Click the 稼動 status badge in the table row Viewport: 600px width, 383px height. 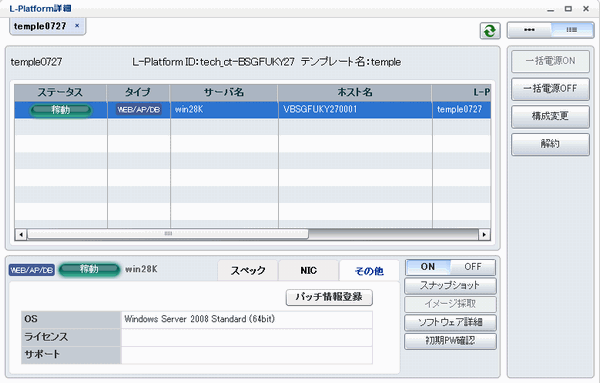[60, 110]
